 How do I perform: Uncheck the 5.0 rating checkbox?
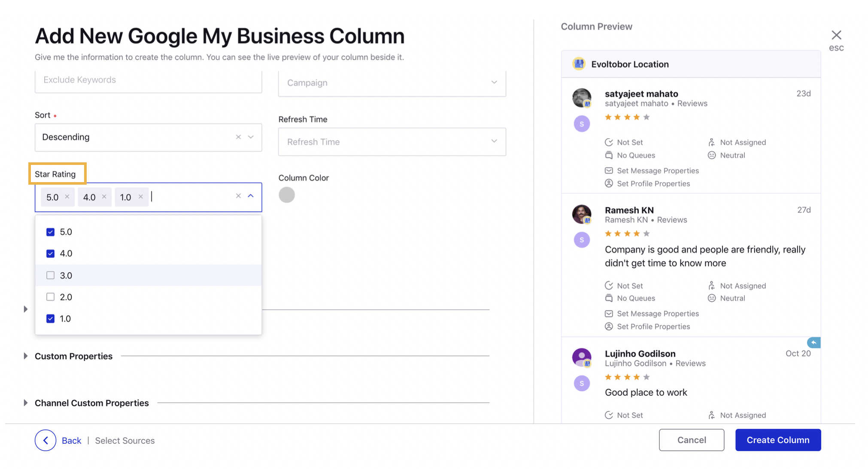click(50, 232)
